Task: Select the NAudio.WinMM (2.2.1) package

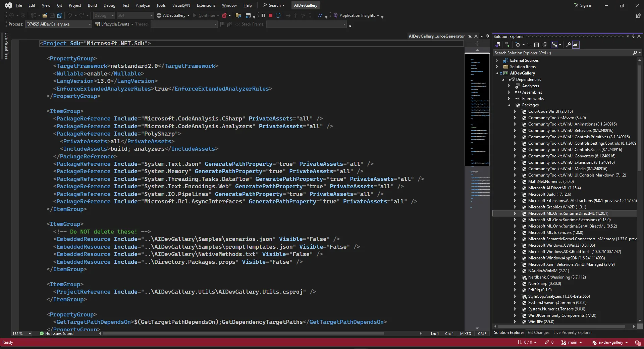Action: pyautogui.click(x=548, y=271)
